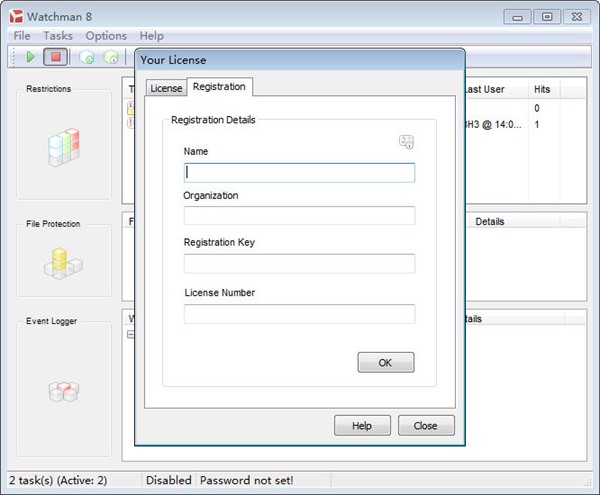Click the Help button in Your License dialog

click(x=362, y=425)
